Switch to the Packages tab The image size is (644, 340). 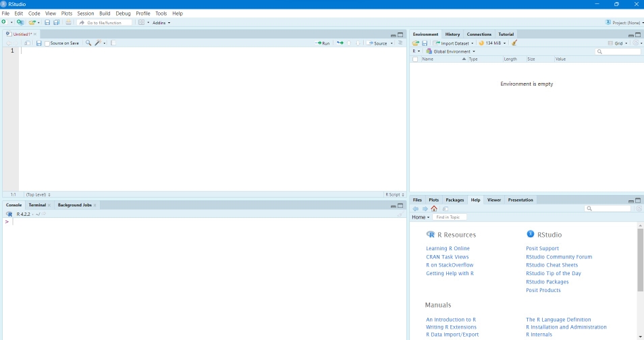455,200
